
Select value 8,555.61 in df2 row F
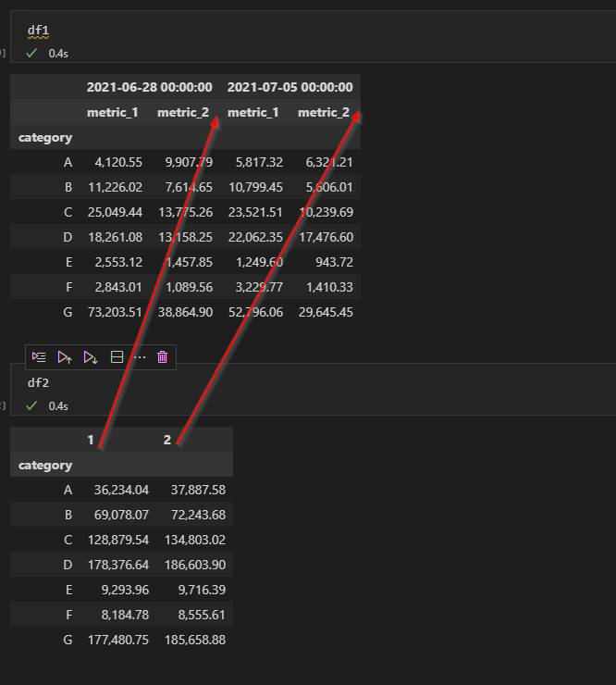[202, 615]
